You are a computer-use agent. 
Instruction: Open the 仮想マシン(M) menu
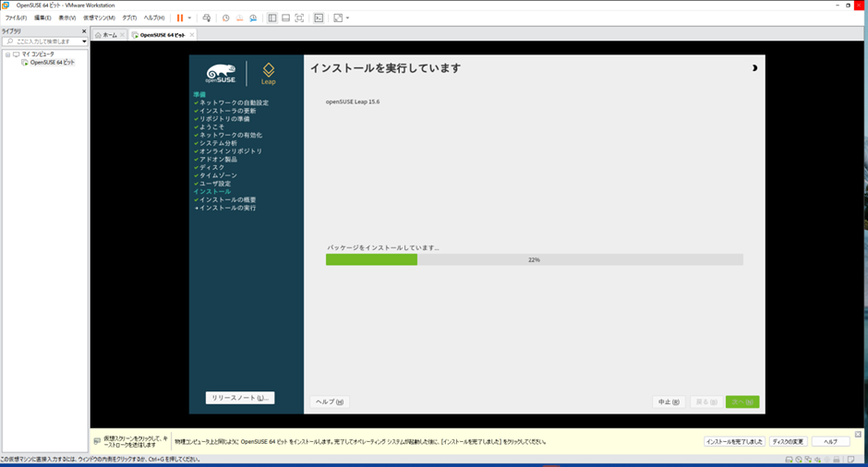[99, 18]
